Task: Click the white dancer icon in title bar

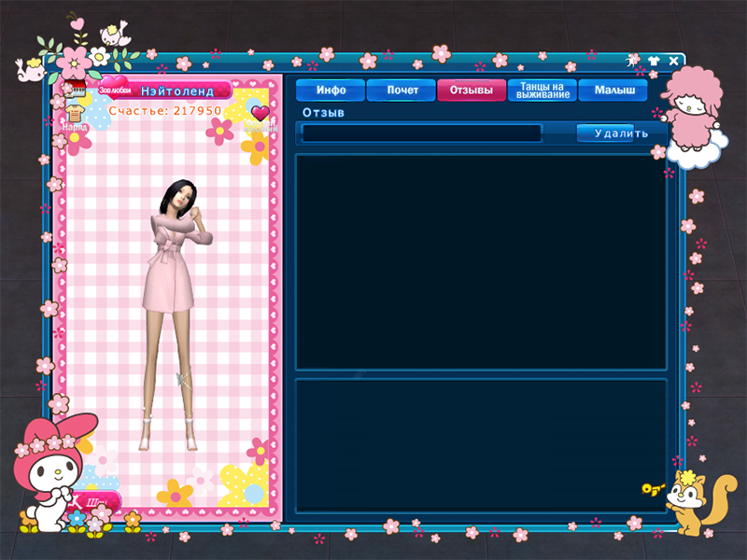Action: click(x=633, y=61)
